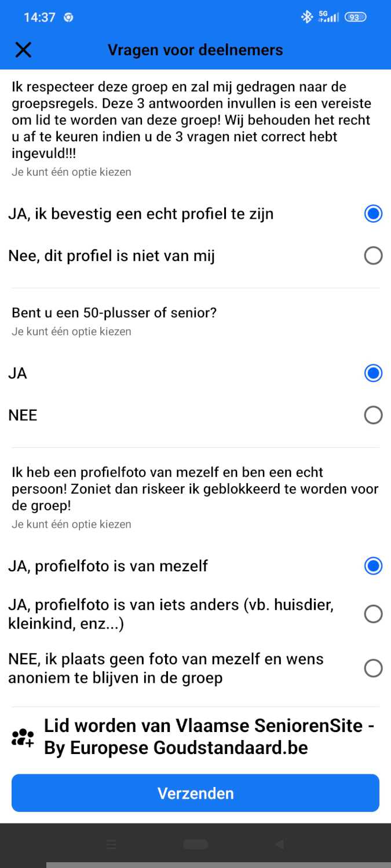Tap the 5G signal strength indicator

click(329, 17)
